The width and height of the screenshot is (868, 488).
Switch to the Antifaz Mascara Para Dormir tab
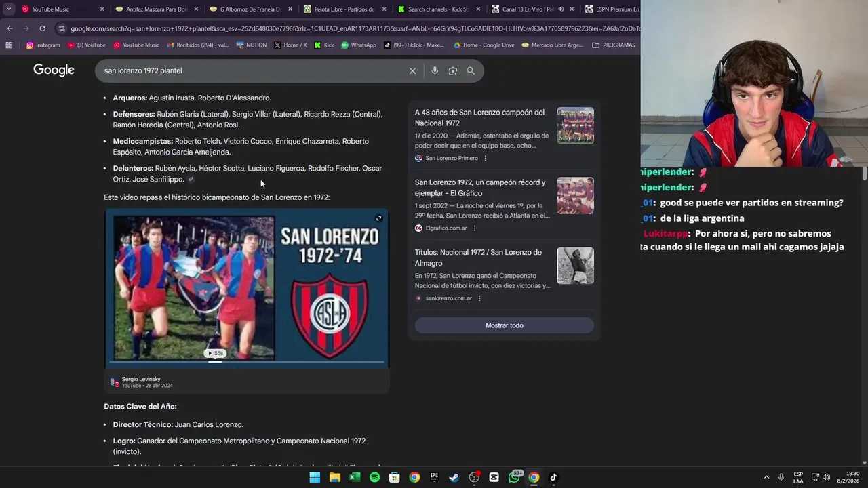tap(157, 9)
